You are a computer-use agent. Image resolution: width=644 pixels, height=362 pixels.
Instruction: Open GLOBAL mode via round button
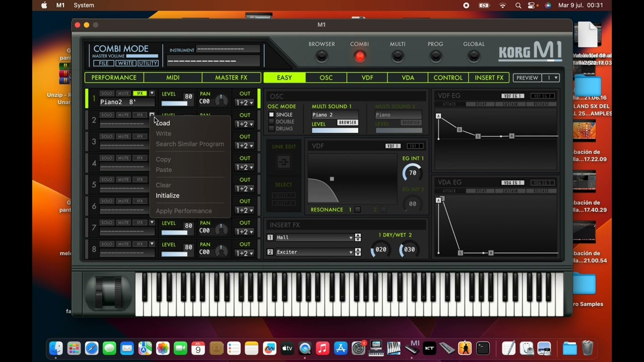pos(473,56)
